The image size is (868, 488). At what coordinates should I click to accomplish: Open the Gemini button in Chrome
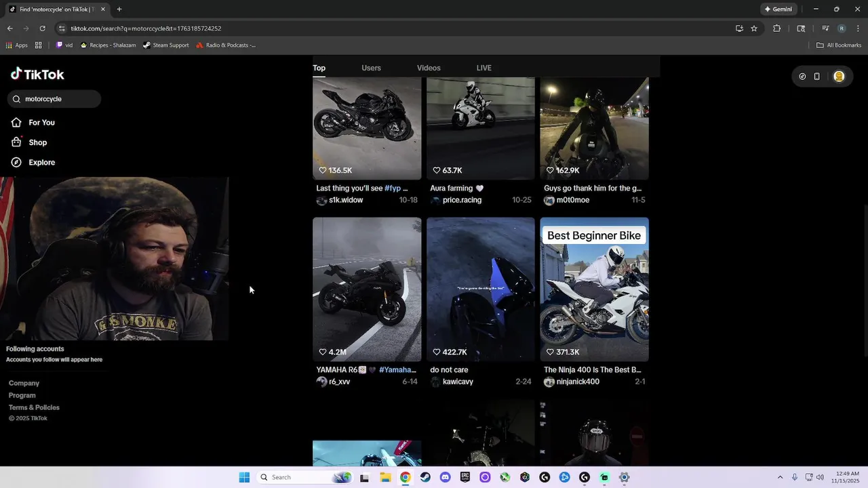[778, 9]
